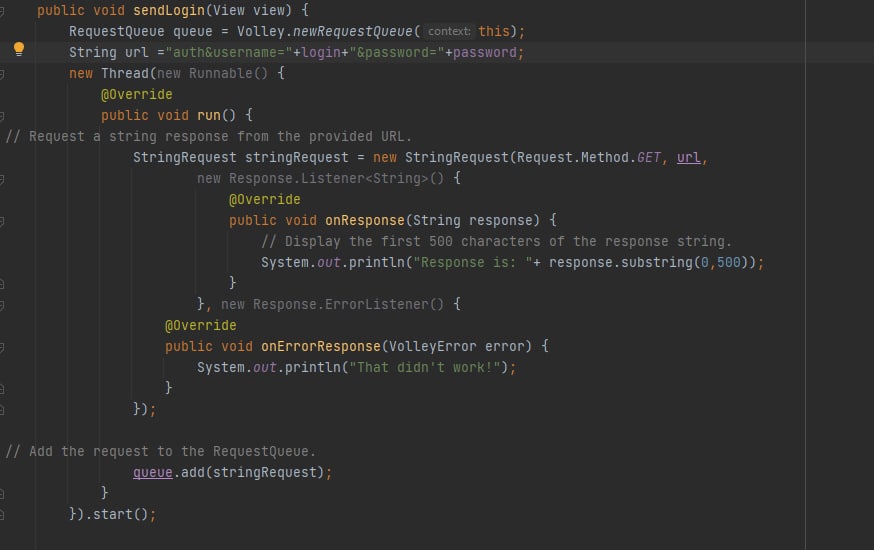
Task: Collapse the new Thread line using its fold marker
Action: click(x=2, y=74)
